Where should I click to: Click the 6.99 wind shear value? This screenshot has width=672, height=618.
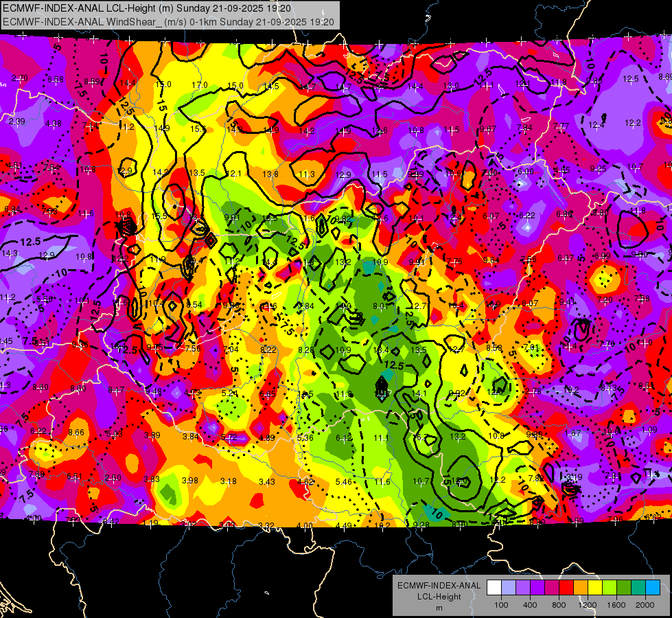pos(602,256)
